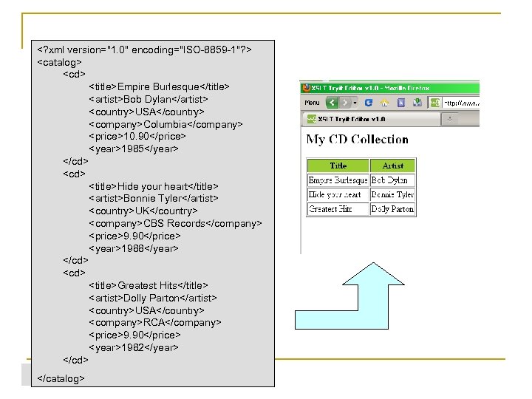Screen dimensions: 532x399
Task: Click the artist Bob Dylan XML line
Action: [149, 100]
